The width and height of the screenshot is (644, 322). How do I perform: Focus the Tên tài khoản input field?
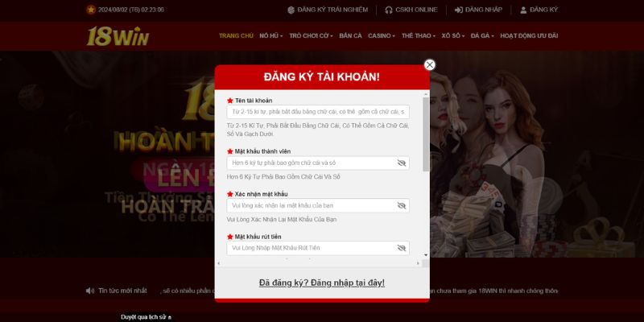(x=318, y=112)
